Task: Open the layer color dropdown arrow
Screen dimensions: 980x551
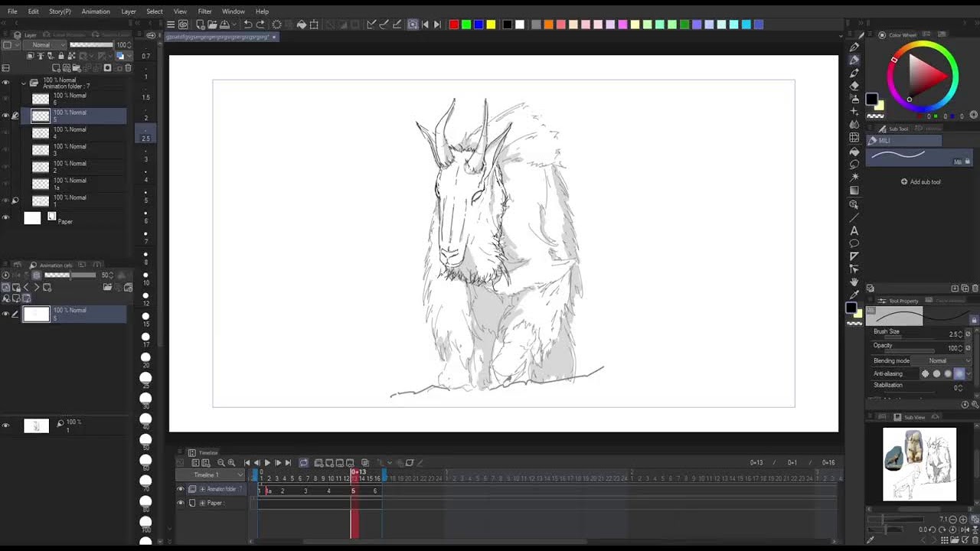Action: (x=129, y=56)
